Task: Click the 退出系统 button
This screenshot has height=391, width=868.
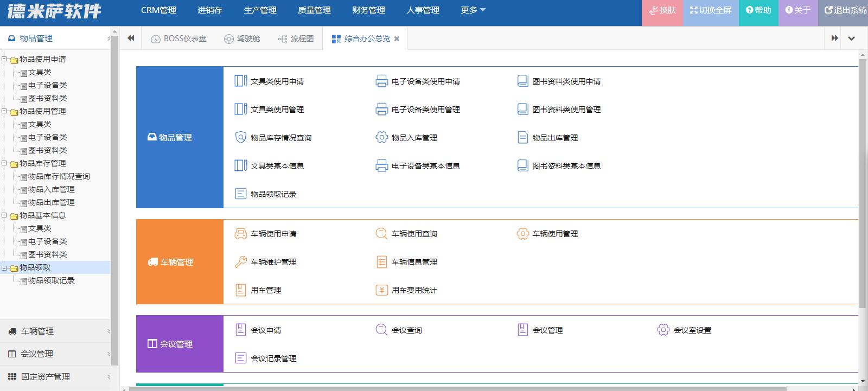Action: [845, 10]
